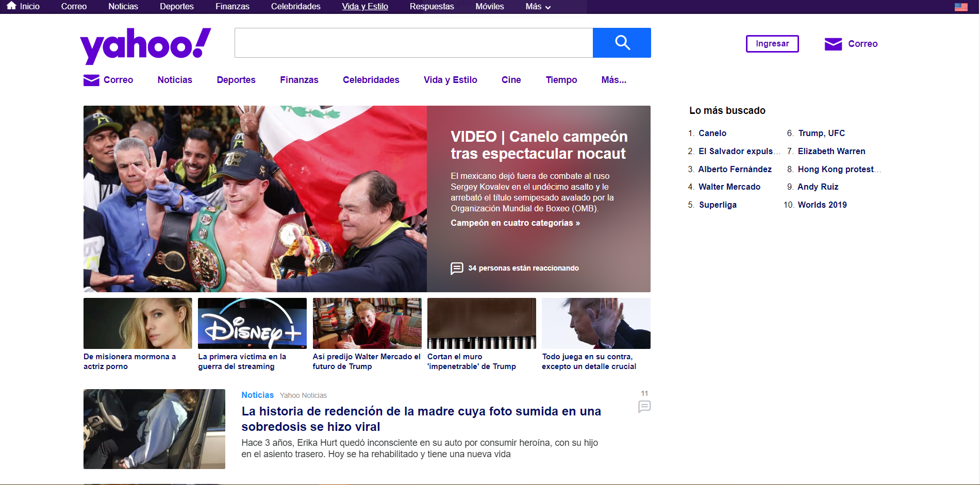
Task: Select trending search Hong Kong protest...
Action: point(839,169)
